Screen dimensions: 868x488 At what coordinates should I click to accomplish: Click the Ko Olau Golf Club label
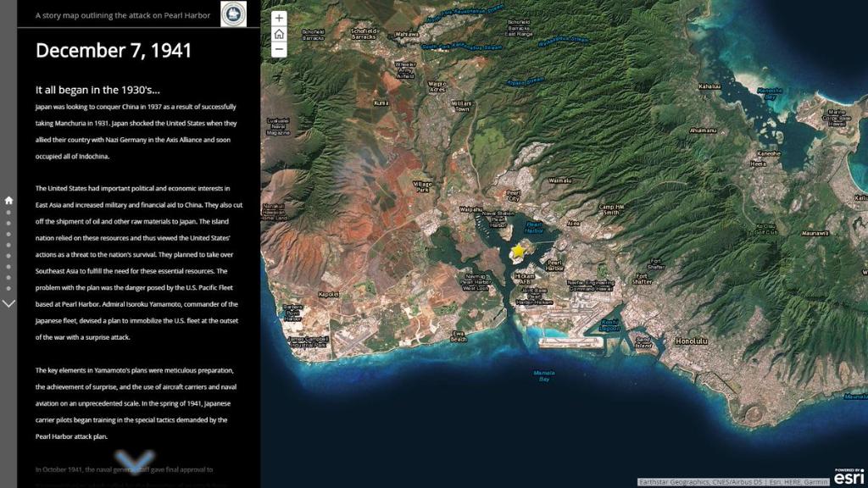(766, 229)
